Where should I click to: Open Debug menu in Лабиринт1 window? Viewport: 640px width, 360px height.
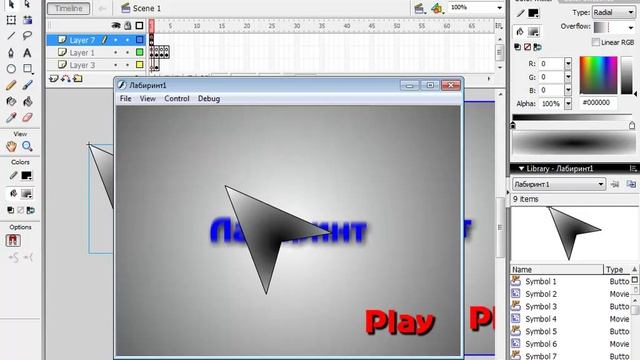209,99
